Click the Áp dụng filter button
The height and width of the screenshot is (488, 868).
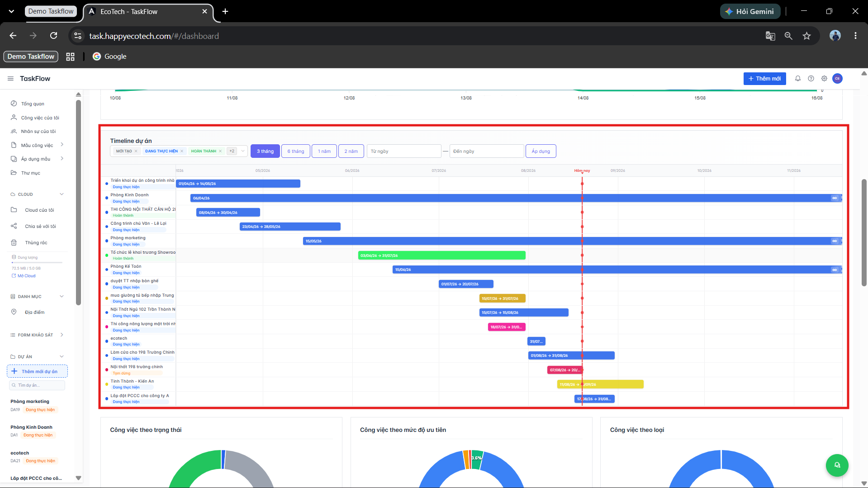(541, 151)
